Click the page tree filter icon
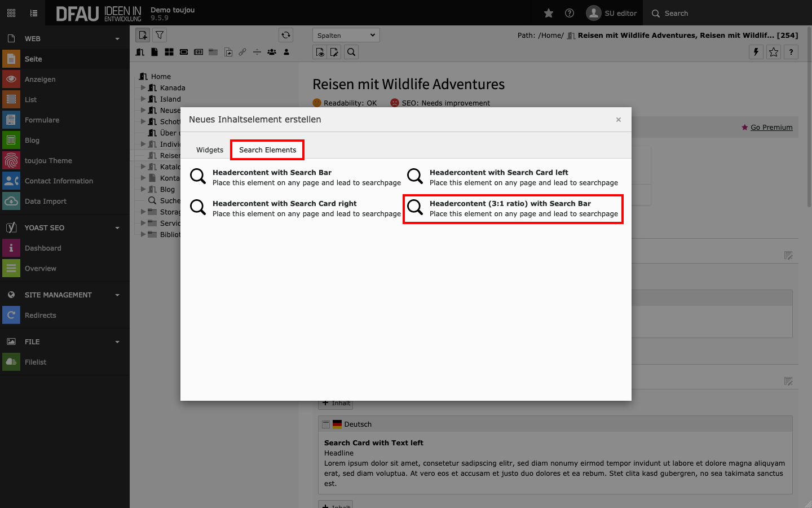The width and height of the screenshot is (812, 508). pos(160,35)
